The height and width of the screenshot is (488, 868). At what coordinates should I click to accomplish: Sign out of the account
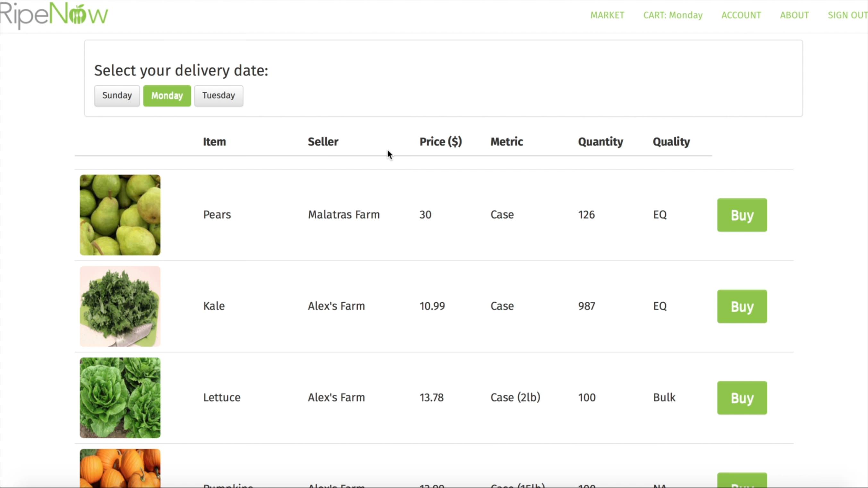point(847,15)
